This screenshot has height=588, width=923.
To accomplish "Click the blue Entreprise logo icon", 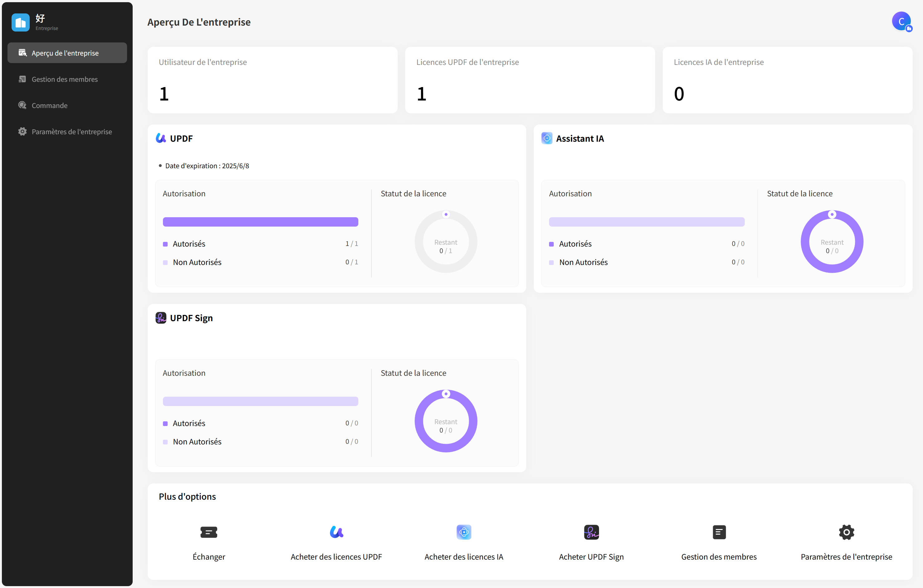I will (x=21, y=22).
